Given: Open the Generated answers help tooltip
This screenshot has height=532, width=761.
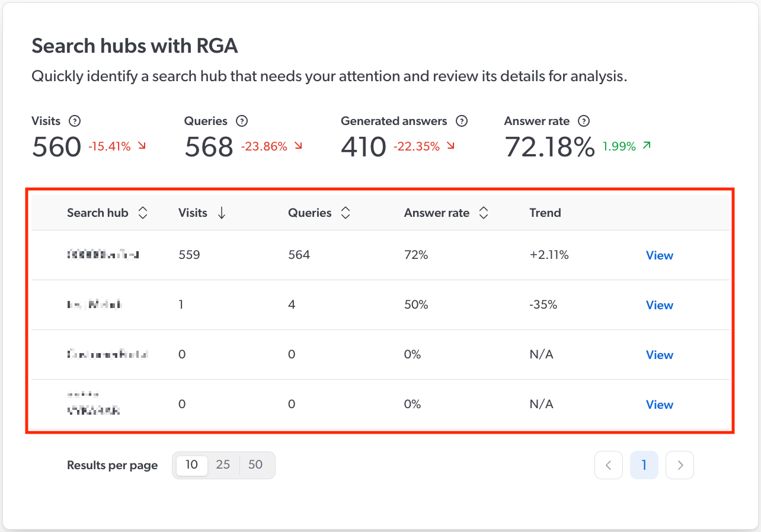Looking at the screenshot, I should click(x=462, y=121).
